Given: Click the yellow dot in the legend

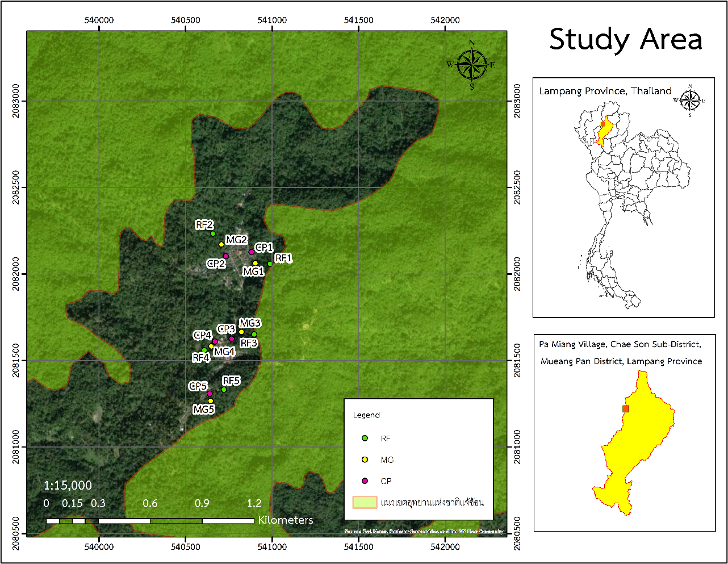Looking at the screenshot, I should tap(365, 459).
